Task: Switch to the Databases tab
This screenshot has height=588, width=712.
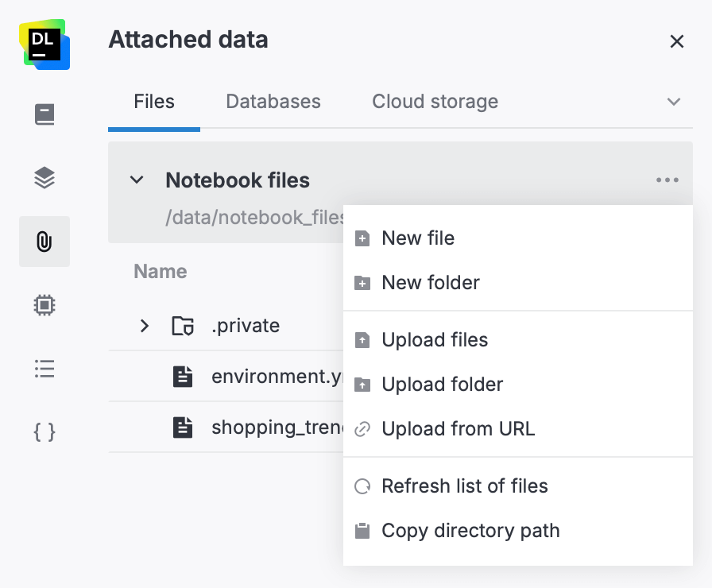Action: pos(273,101)
